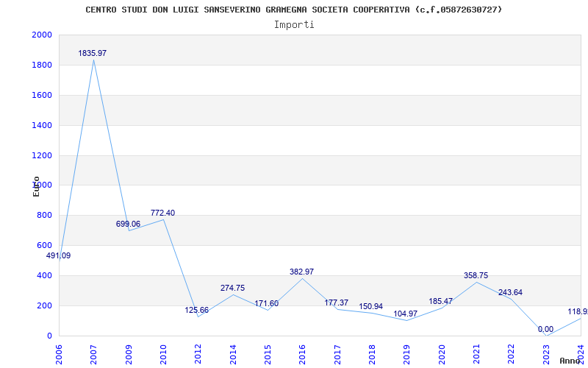Click the x-axis year 2012
Viewport: 588px width, 368px height.
pos(198,354)
